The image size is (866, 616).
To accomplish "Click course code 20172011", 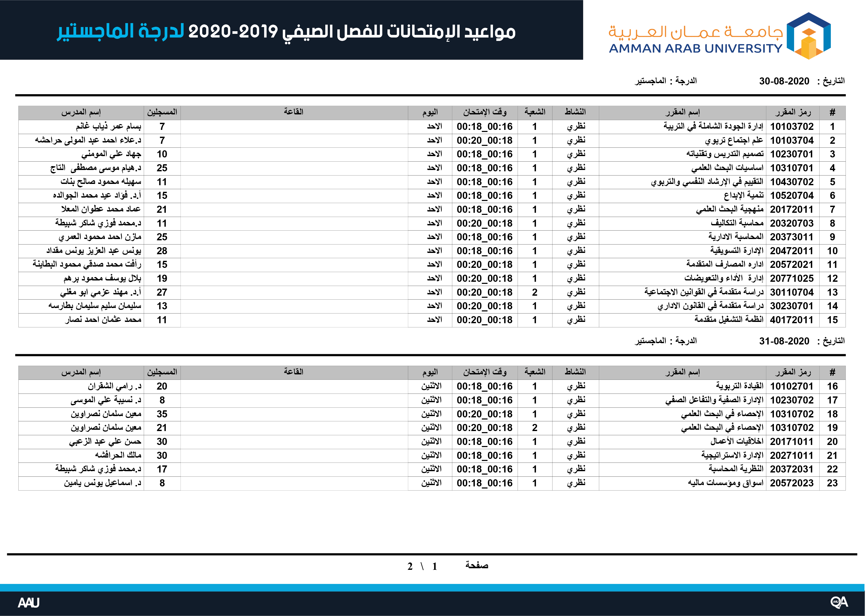I will [x=792, y=209].
